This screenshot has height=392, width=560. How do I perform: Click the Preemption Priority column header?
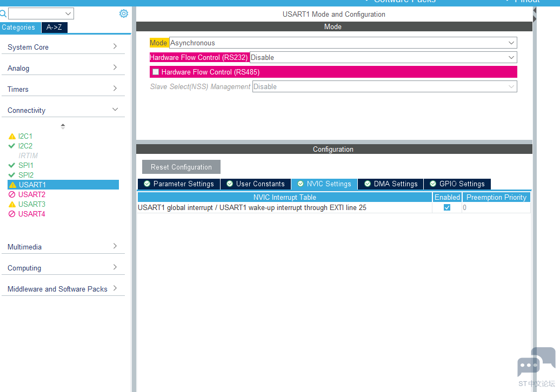pos(496,197)
